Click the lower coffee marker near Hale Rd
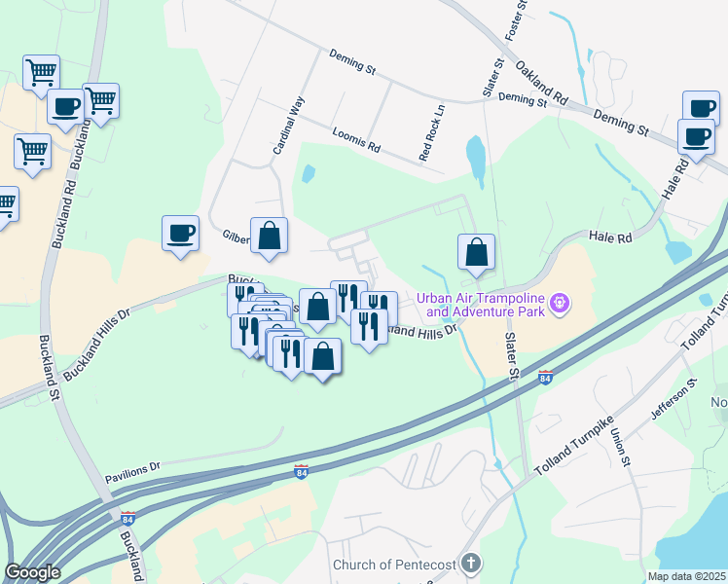This screenshot has width=728, height=584. [x=696, y=139]
